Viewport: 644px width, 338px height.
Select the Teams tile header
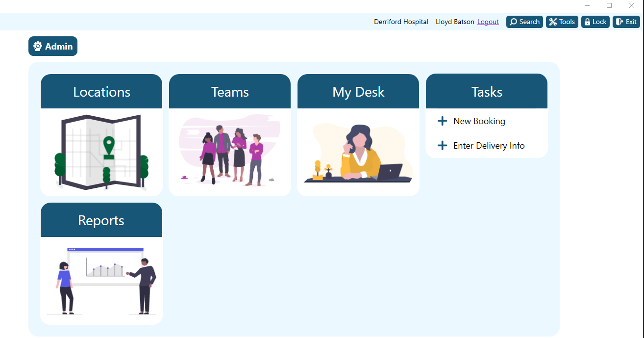coord(230,92)
